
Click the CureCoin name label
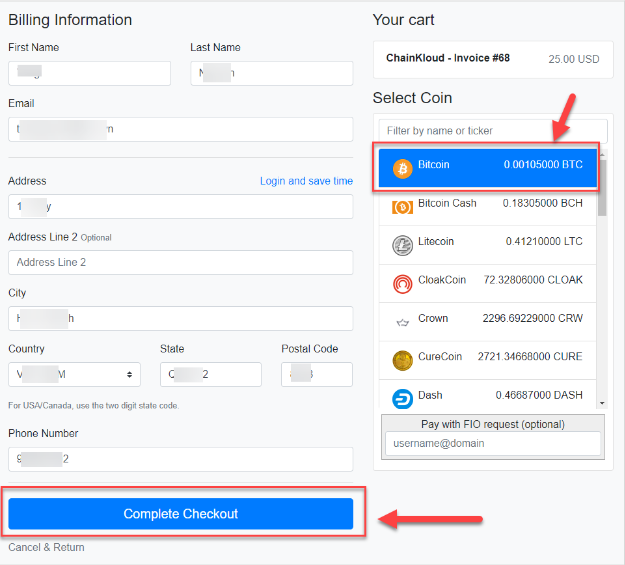pyautogui.click(x=440, y=356)
